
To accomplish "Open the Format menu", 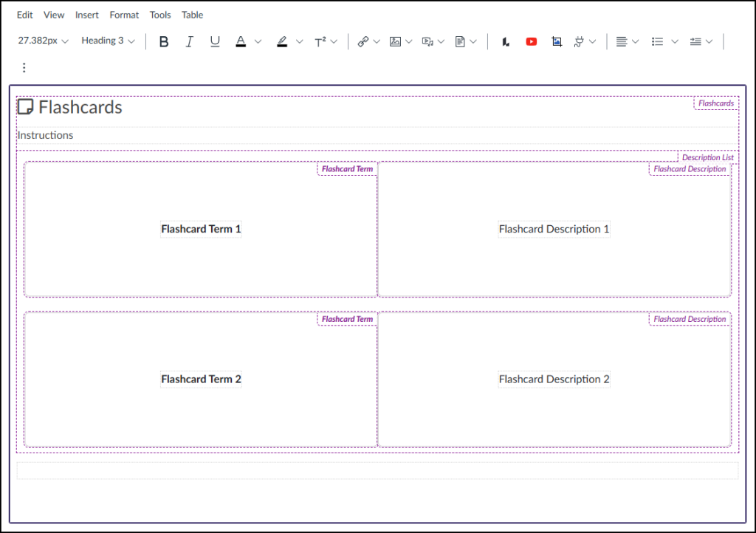I will point(123,14).
